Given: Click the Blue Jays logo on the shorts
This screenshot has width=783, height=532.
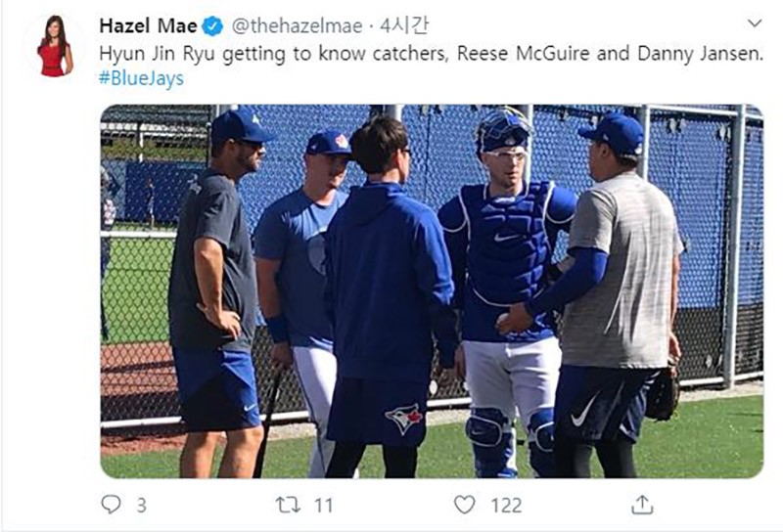Looking at the screenshot, I should 403,419.
